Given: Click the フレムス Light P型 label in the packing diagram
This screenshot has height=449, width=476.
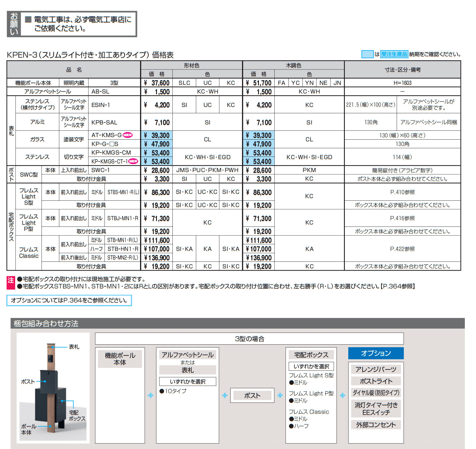Looking at the screenshot, I should coord(311,393).
